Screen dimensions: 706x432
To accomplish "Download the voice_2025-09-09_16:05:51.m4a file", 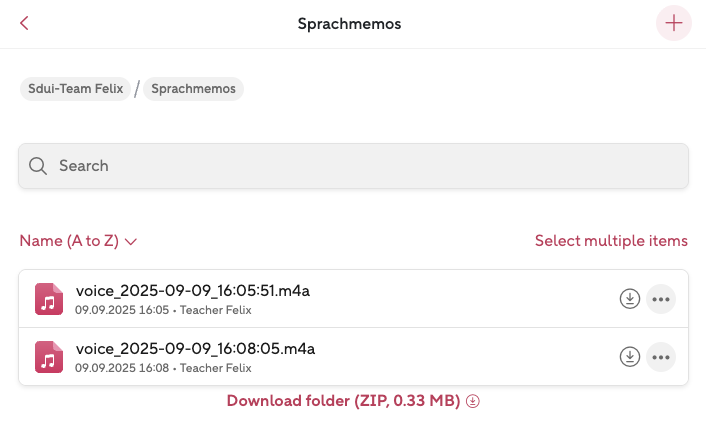I will [x=630, y=298].
